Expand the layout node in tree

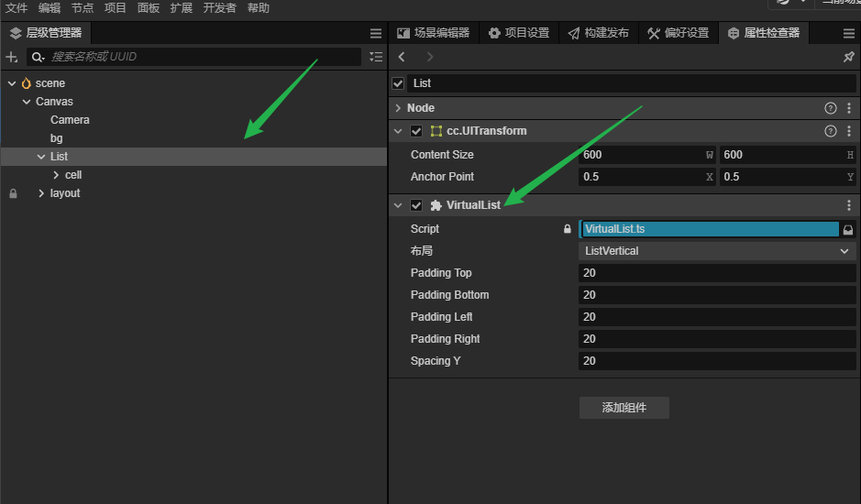pos(41,193)
